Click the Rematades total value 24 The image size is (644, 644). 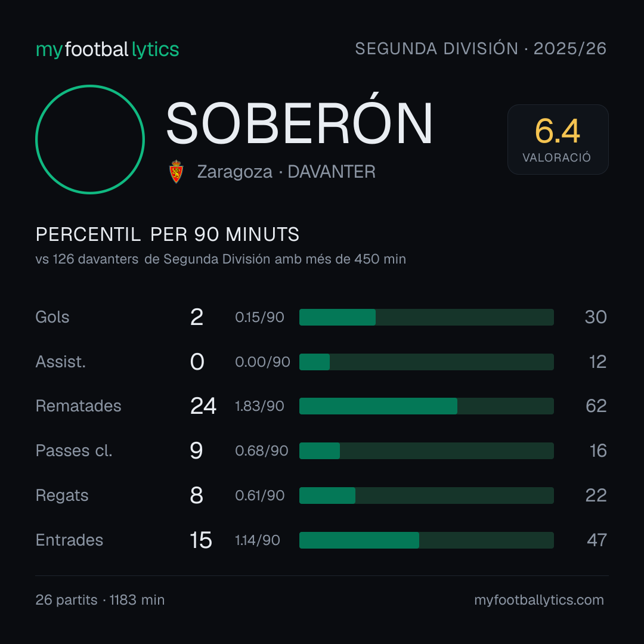[203, 406]
